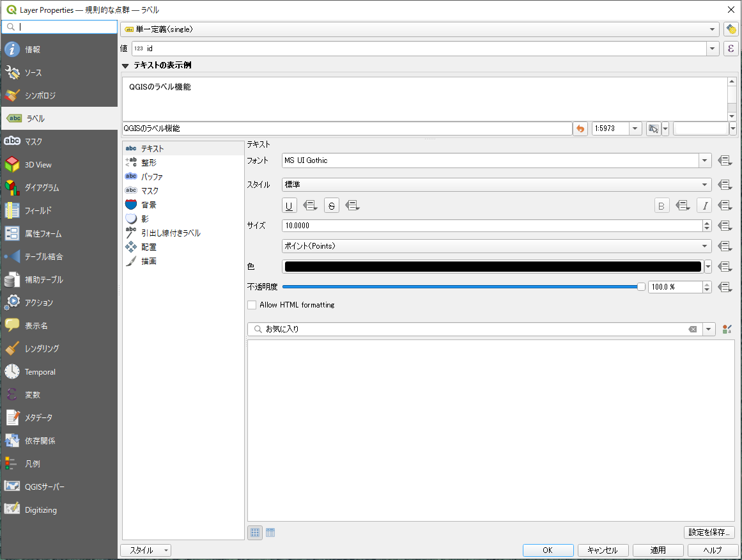Collapse the テキストの表示例 section
The image size is (742, 560).
[x=125, y=66]
